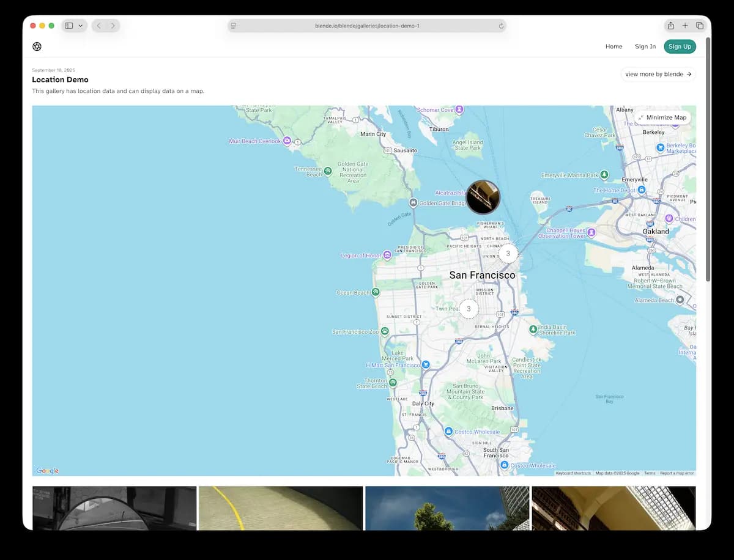Click the Safari address bar URL
This screenshot has height=560, width=734.
point(367,26)
